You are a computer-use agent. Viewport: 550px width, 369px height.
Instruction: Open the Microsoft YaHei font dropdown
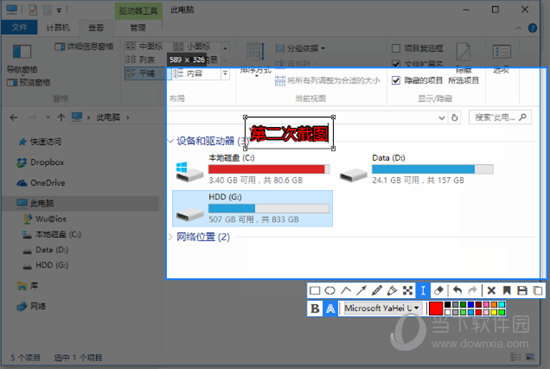pos(382,308)
